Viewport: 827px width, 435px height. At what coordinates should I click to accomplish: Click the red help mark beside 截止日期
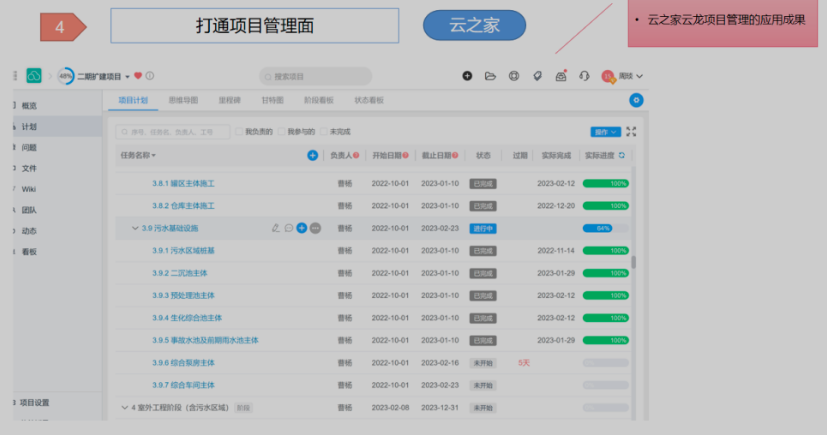(x=455, y=156)
